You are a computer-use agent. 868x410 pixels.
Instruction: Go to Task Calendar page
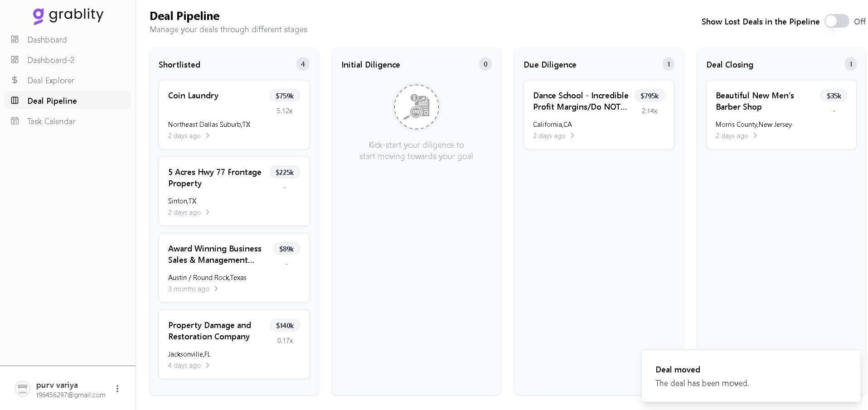point(51,121)
